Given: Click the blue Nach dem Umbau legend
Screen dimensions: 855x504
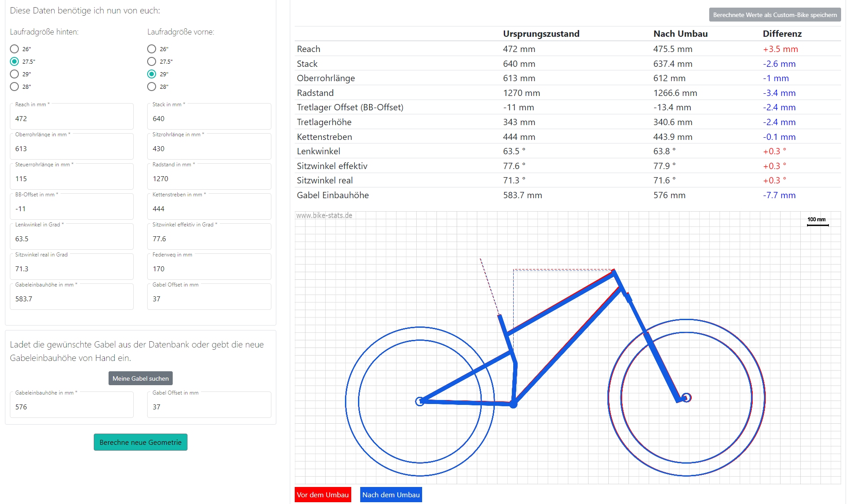Looking at the screenshot, I should click(x=391, y=495).
